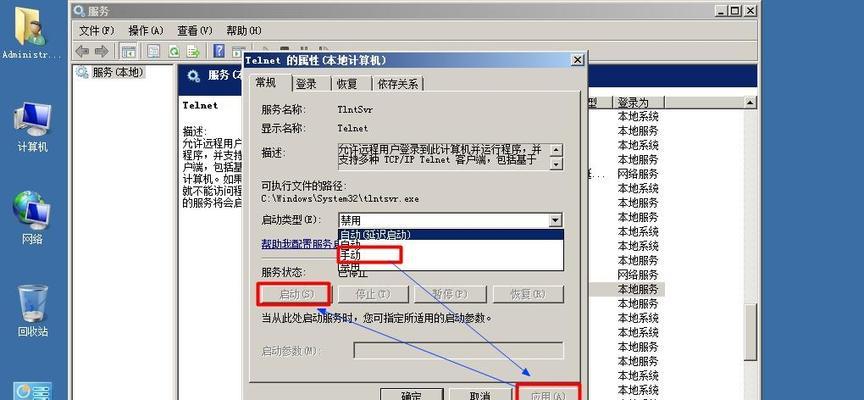Click the C:\Windows\System32\tlntsvr.exe path text
The image size is (864, 400).
(340, 199)
